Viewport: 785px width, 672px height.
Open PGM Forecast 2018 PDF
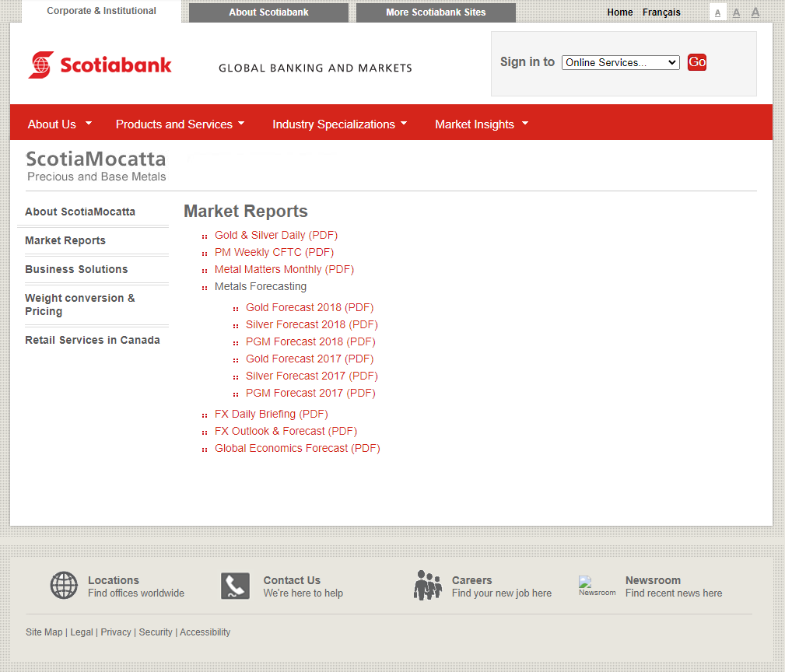click(311, 341)
